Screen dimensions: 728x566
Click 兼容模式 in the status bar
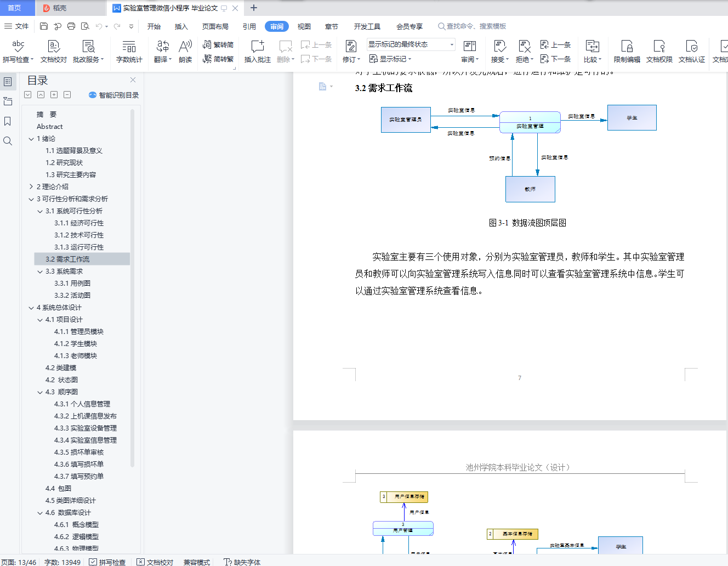click(197, 562)
